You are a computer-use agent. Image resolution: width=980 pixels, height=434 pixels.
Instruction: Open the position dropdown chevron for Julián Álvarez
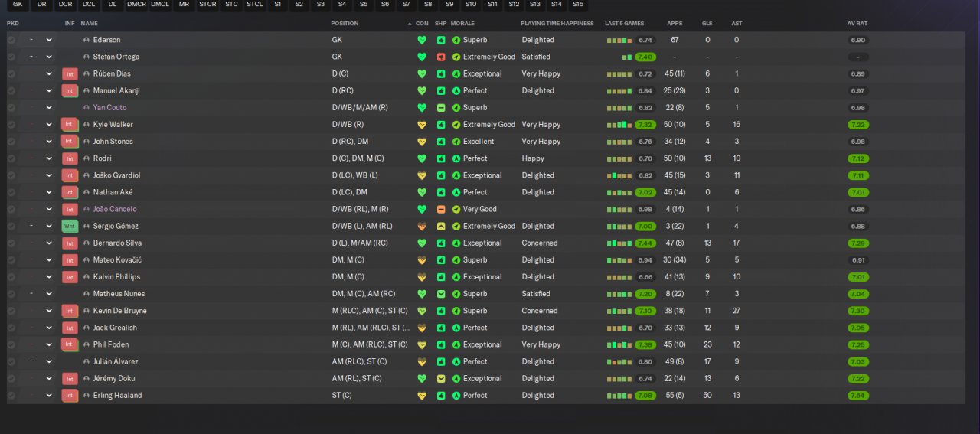[x=49, y=361]
